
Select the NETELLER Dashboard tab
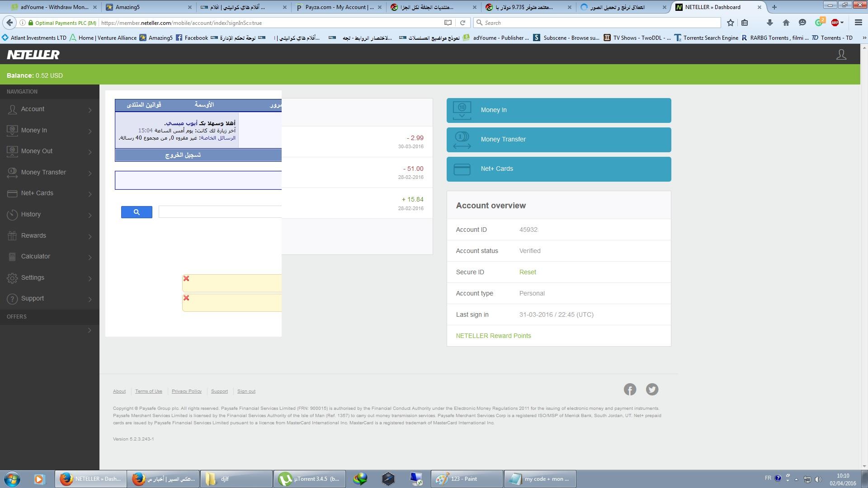[x=719, y=7]
